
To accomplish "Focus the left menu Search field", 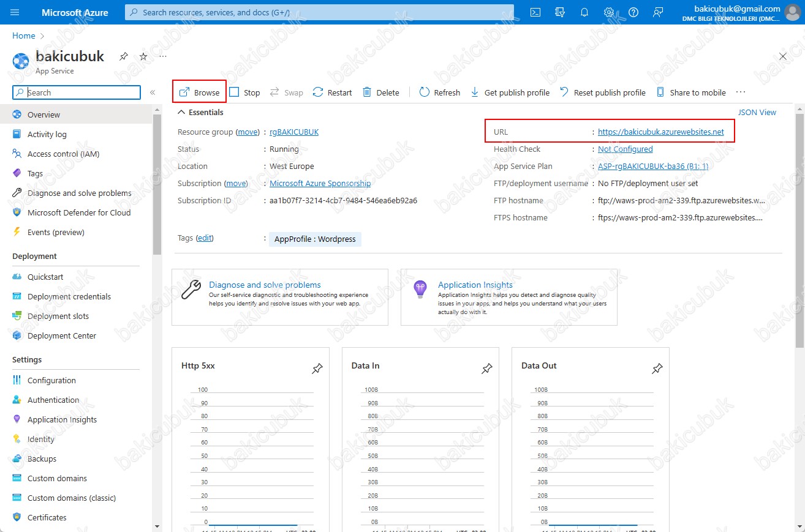I will pos(77,92).
